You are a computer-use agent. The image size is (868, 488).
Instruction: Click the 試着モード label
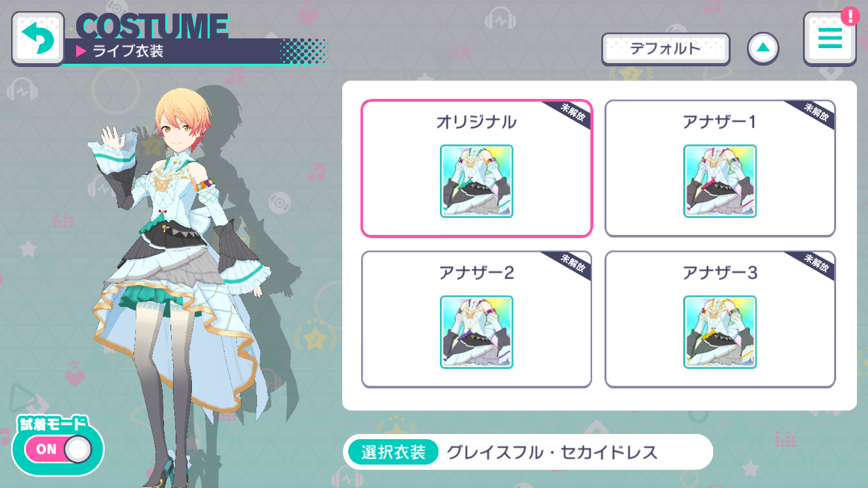[x=53, y=424]
